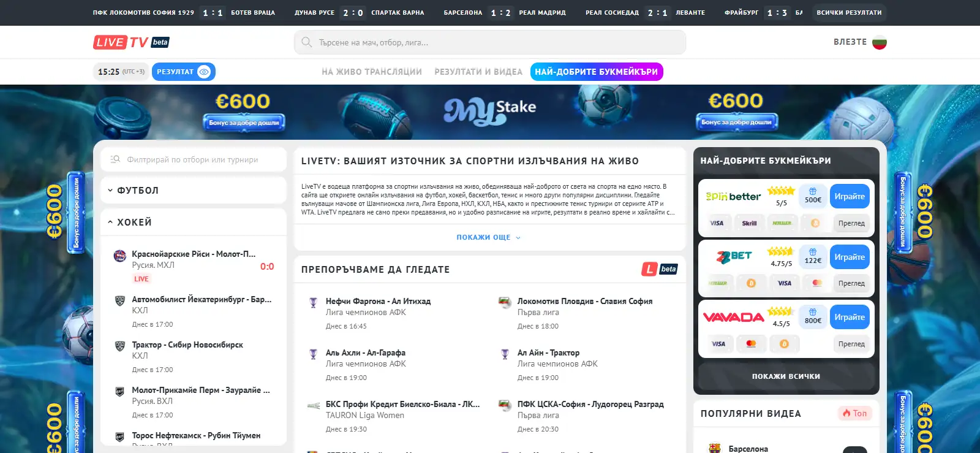Viewport: 980px width, 453px height.
Task: Click the VAVADA bookmaker logo
Action: coord(733,317)
